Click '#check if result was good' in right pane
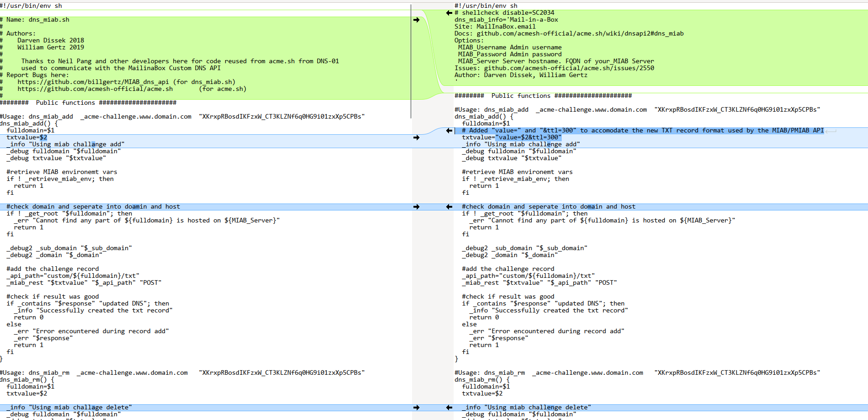Screen dimensions: 868x420 coord(508,297)
